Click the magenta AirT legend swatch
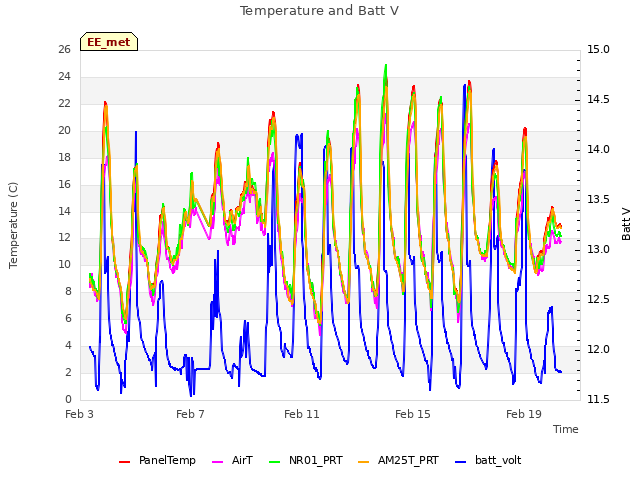The width and height of the screenshot is (640, 480). click(x=218, y=461)
